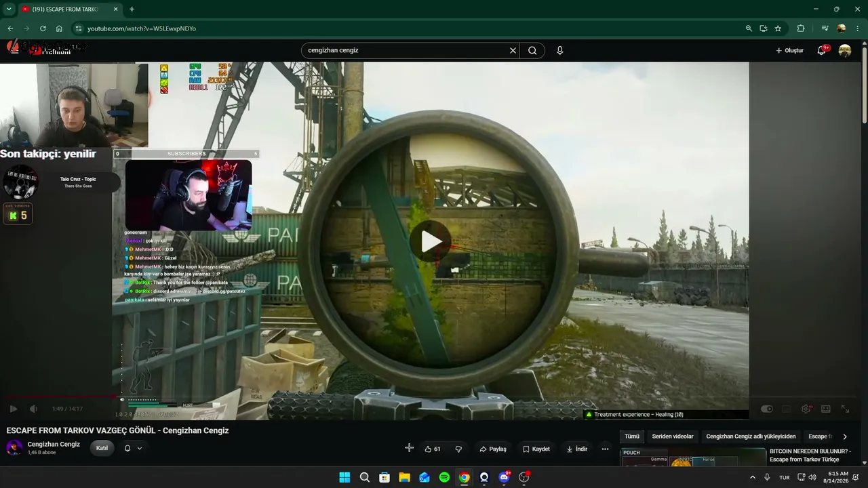Switch the player to theater mode
The width and height of the screenshot is (868, 488).
pyautogui.click(x=825, y=409)
